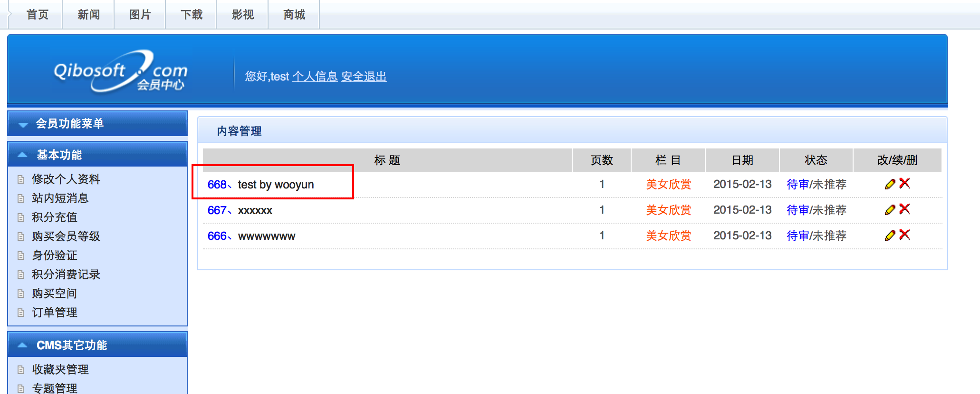This screenshot has width=980, height=394.
Task: Click the document icon beside 积分消费记录
Action: pyautogui.click(x=21, y=275)
